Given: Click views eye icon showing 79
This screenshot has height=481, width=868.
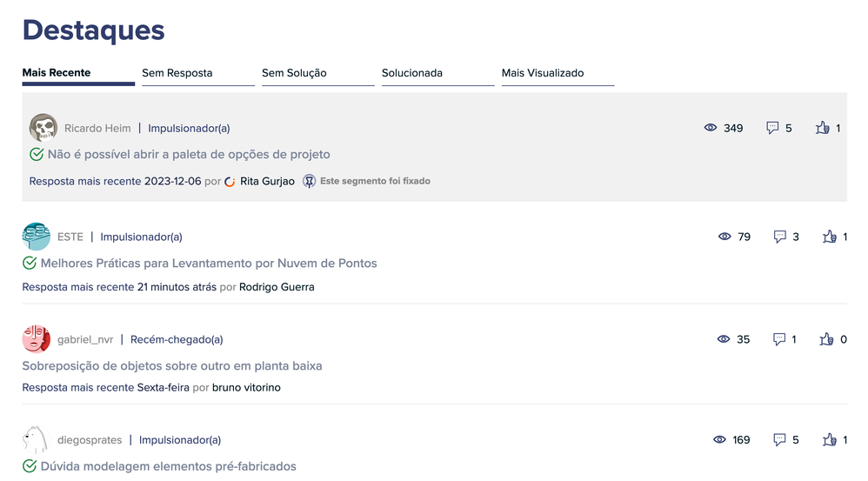Looking at the screenshot, I should (x=724, y=237).
